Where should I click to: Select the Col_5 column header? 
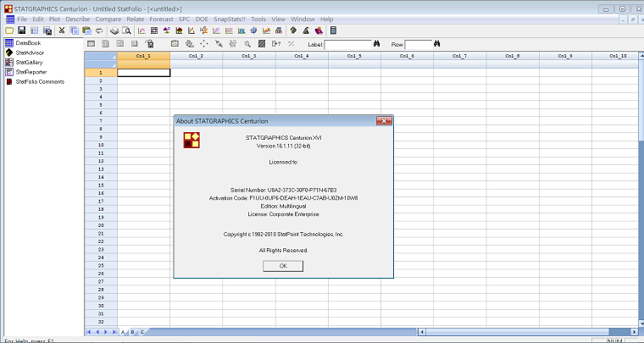click(x=354, y=56)
